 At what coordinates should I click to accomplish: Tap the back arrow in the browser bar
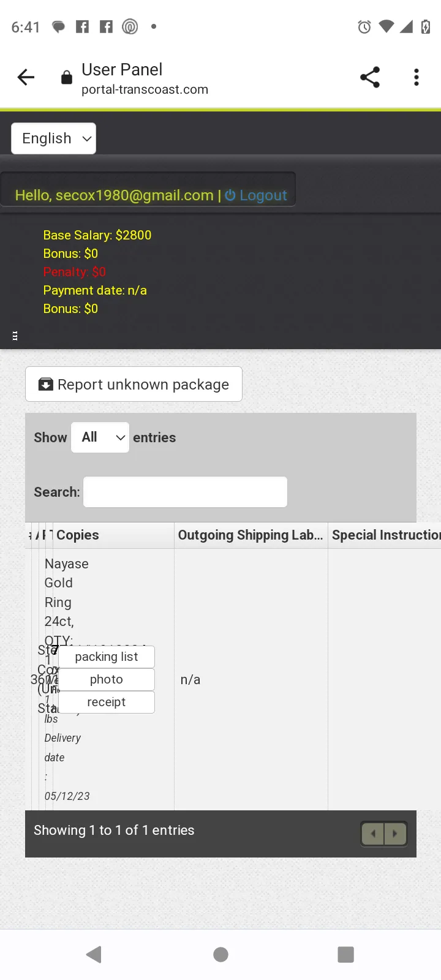pos(26,77)
